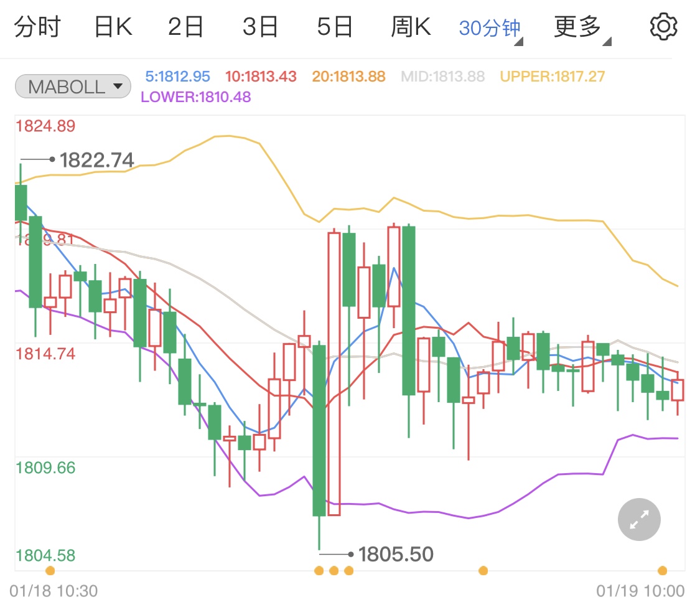
Task: Click the first green candle at 1822.74 high
Action: tap(21, 203)
